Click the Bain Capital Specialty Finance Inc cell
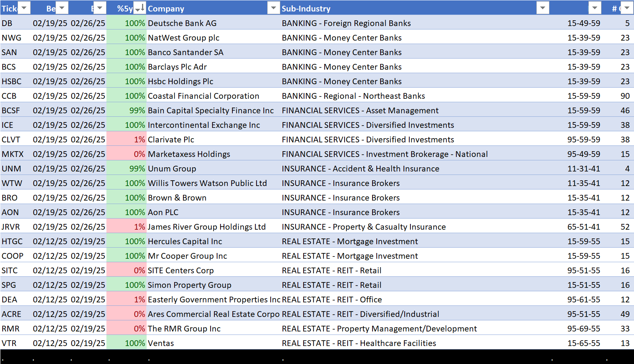 coord(214,110)
